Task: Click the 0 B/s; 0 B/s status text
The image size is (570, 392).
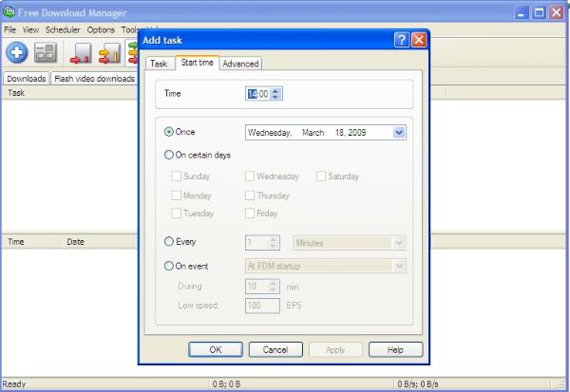Action: [x=418, y=384]
